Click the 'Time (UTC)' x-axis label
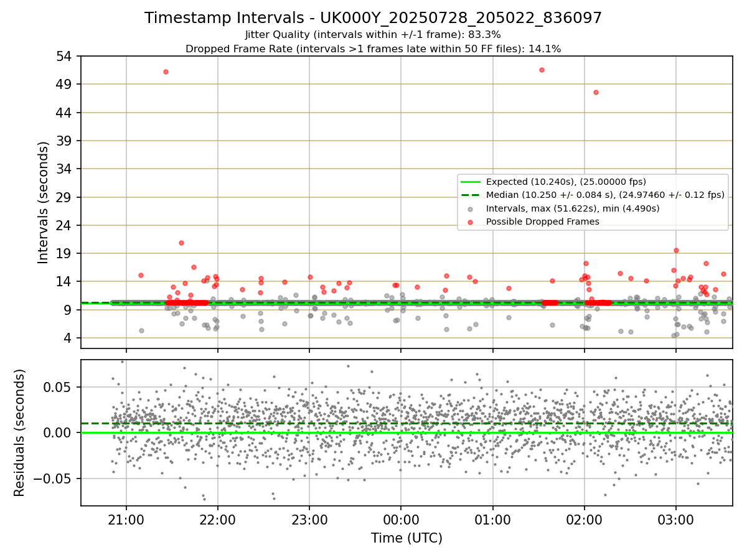Image resolution: width=747 pixels, height=560 pixels. [x=406, y=538]
